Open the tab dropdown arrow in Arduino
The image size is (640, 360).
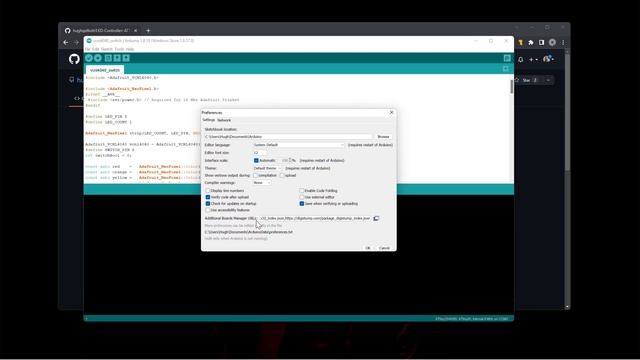506,69
